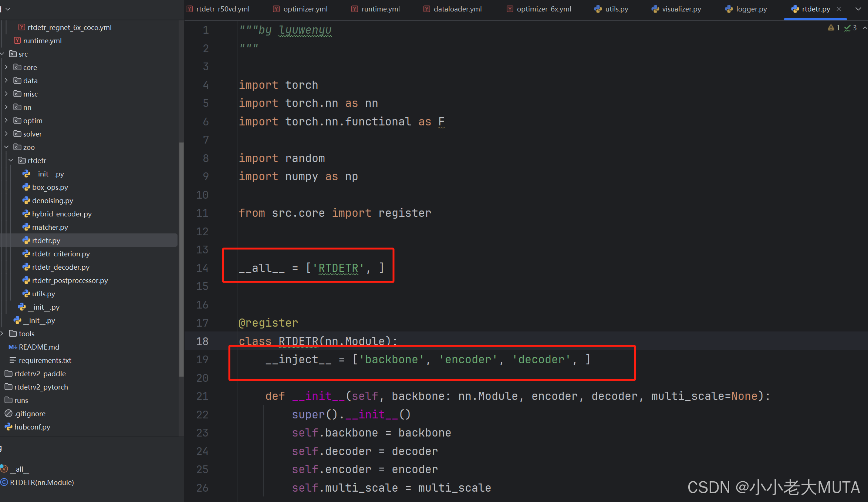Click the .gitignore file icon
Viewport: 868px width, 502px height.
click(x=8, y=414)
